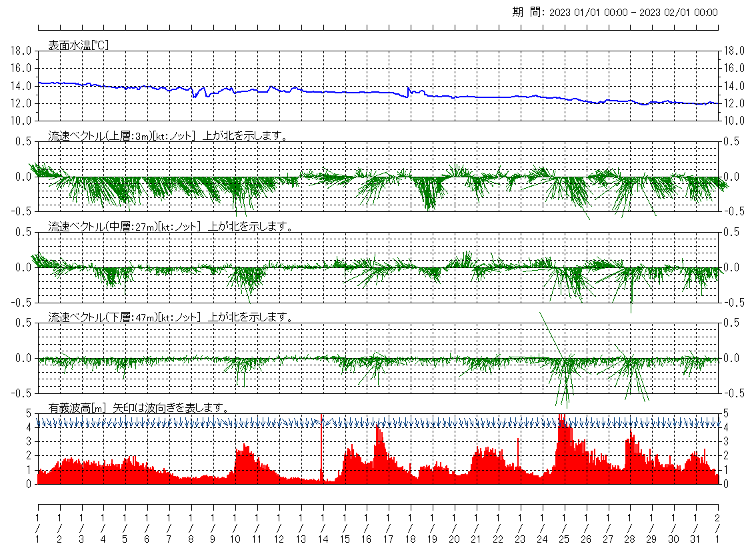Click the 流速ベクトル 上層:3m chart title
This screenshot has width=756, height=554.
click(x=168, y=136)
